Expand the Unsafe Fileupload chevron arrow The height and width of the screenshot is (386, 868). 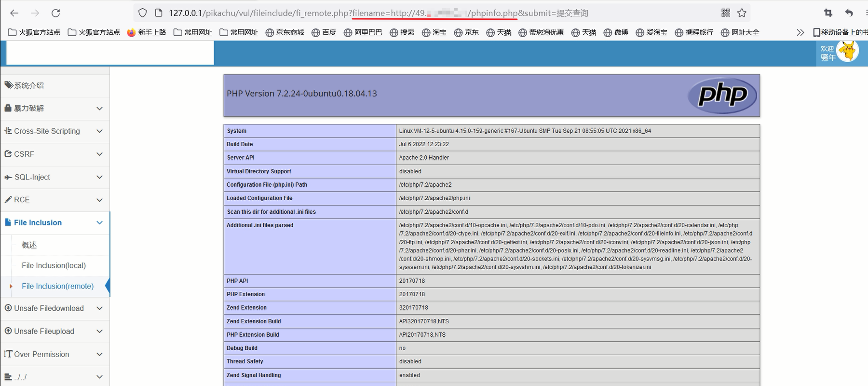tap(99, 331)
